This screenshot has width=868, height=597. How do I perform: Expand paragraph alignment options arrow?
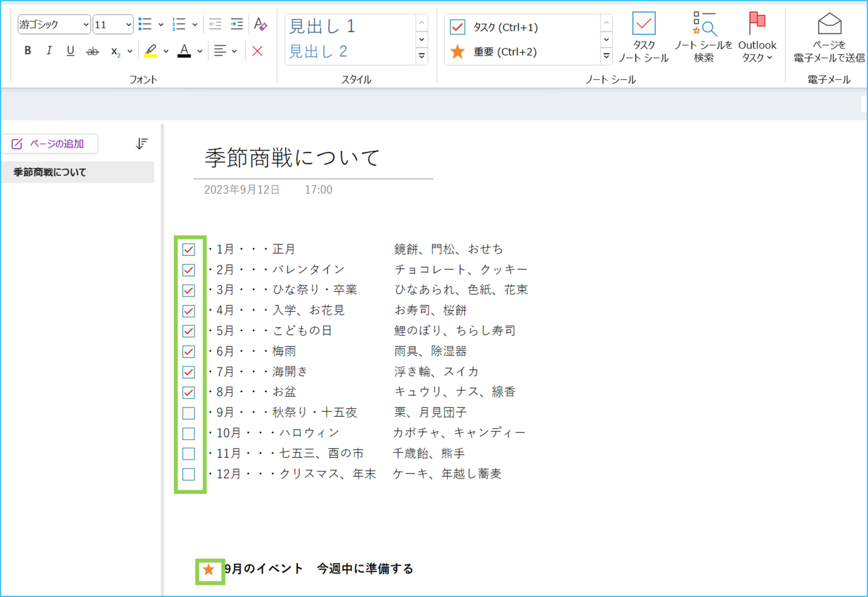point(234,51)
